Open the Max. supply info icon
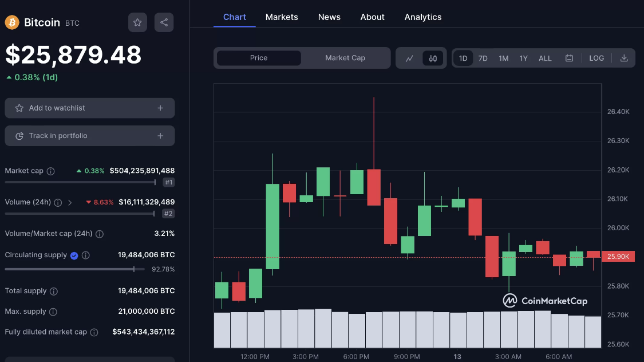 [x=55, y=311]
